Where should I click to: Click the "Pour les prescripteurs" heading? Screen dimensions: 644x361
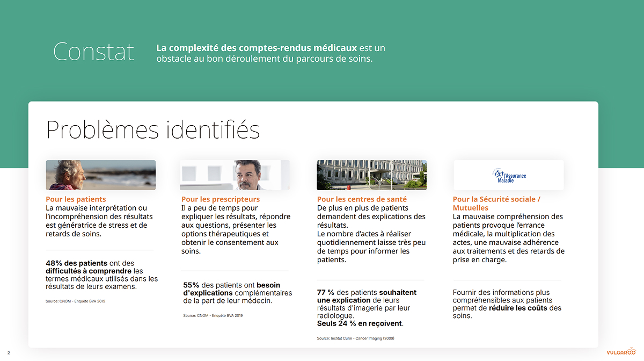220,199
